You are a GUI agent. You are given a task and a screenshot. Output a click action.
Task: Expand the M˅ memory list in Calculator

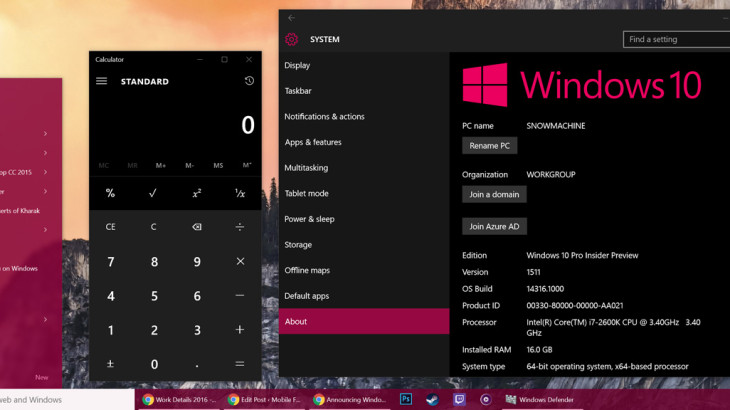247,165
